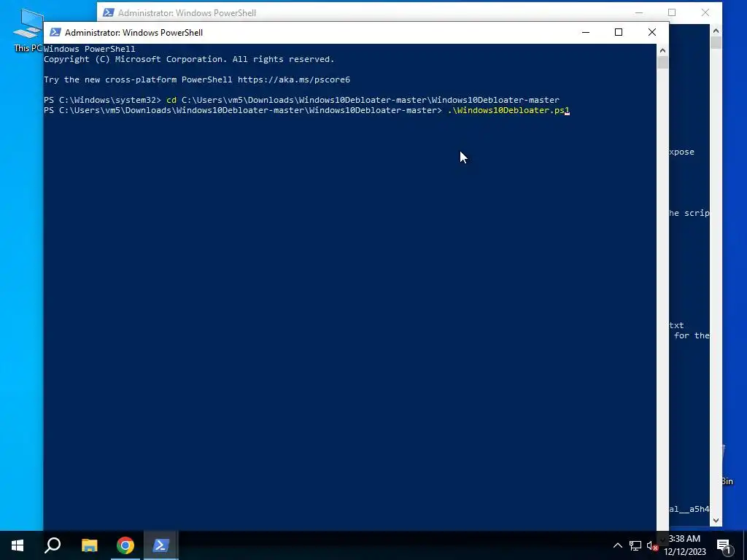Close the front PowerShell window
This screenshot has width=747, height=560.
[x=651, y=32]
